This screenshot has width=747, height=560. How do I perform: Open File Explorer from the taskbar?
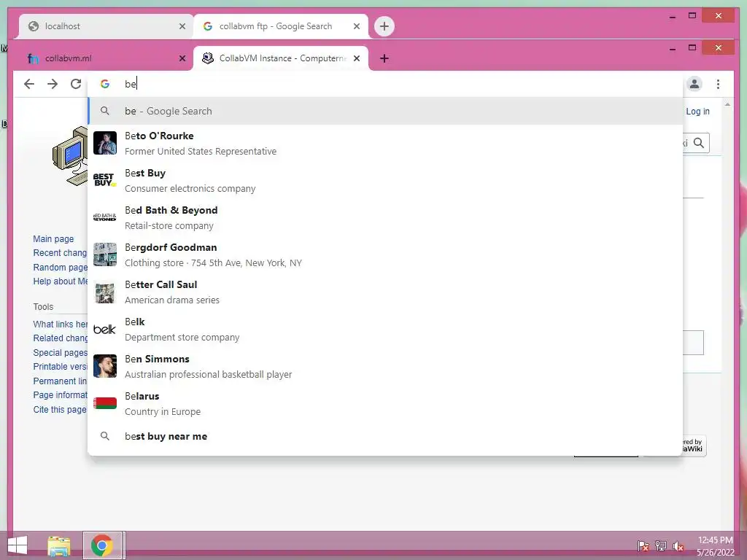click(x=58, y=545)
